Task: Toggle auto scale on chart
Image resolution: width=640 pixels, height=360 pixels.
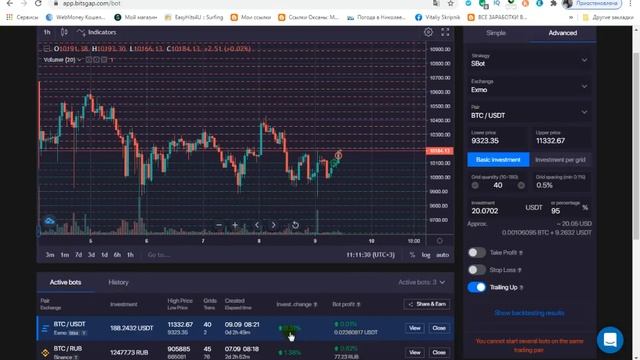Action: [x=442, y=255]
